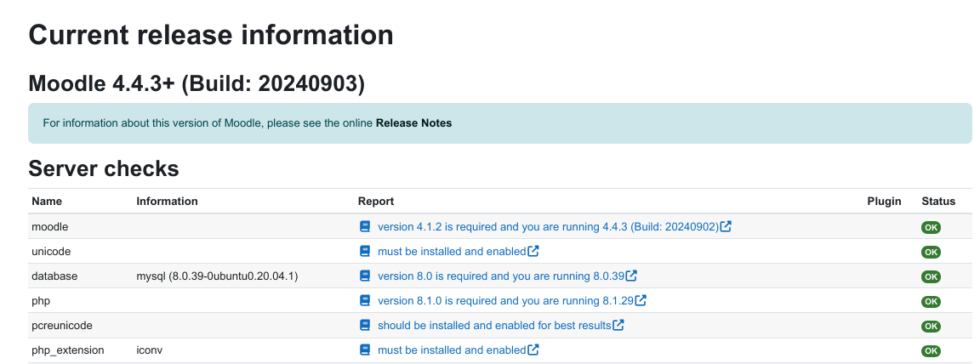The height and width of the screenshot is (364, 980).
Task: Click external-link icon after database version 8.0.39
Action: point(631,276)
